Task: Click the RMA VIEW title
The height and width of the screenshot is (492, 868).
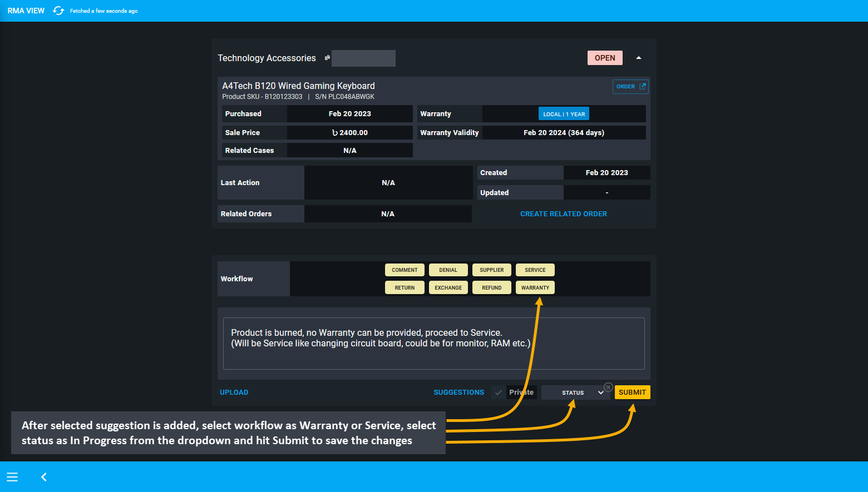Action: coord(26,11)
